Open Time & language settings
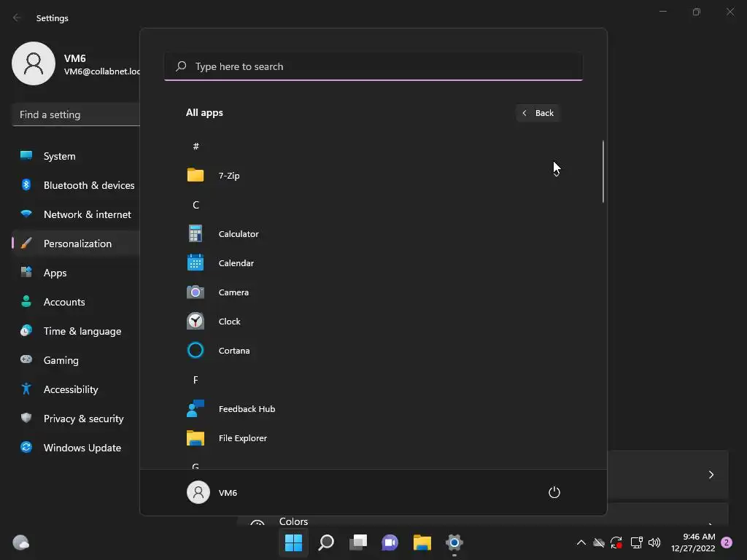The height and width of the screenshot is (560, 747). point(76,331)
